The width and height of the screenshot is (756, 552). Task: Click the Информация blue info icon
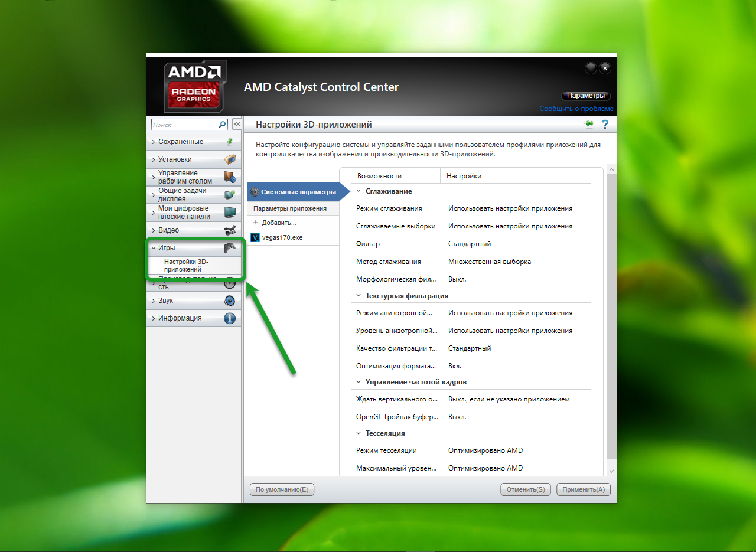(230, 318)
